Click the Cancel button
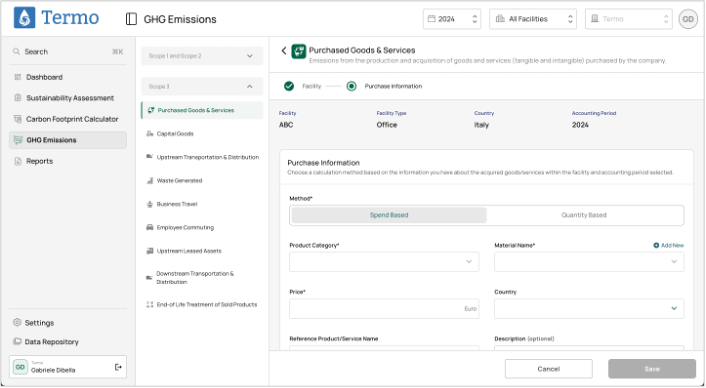706x388 pixels. [548, 369]
